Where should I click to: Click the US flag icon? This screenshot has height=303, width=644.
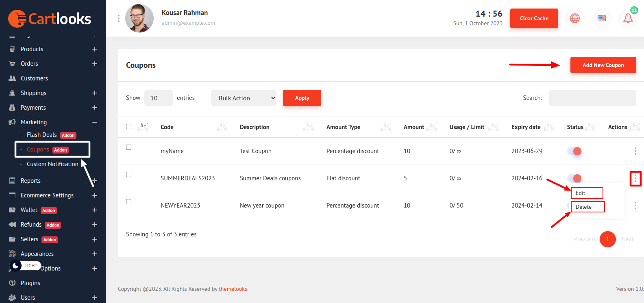tap(601, 18)
